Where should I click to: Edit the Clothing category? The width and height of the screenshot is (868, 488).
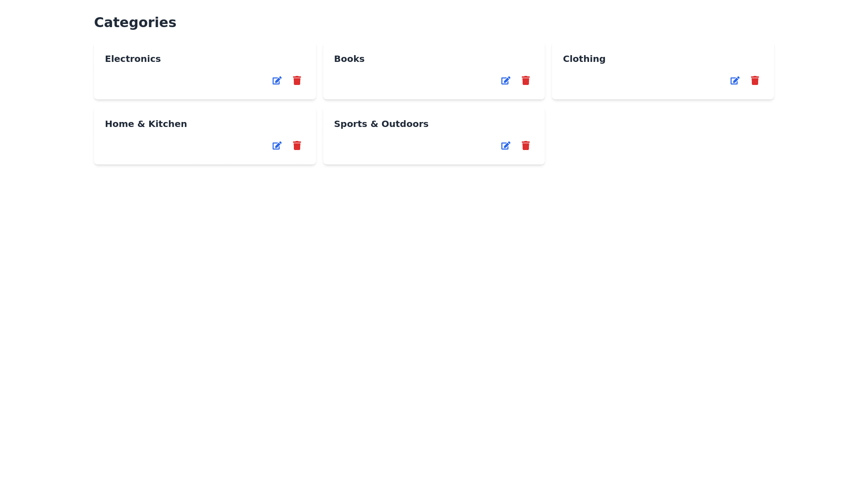[735, 80]
